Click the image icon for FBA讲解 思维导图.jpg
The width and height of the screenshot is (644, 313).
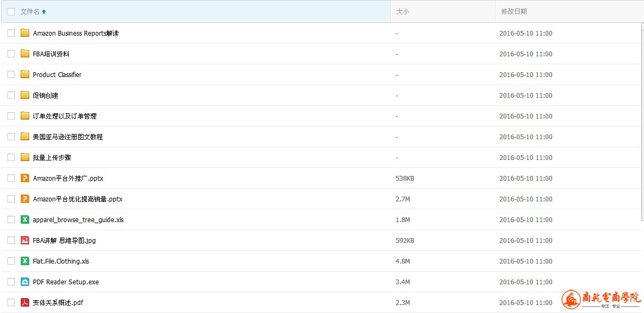pos(25,240)
